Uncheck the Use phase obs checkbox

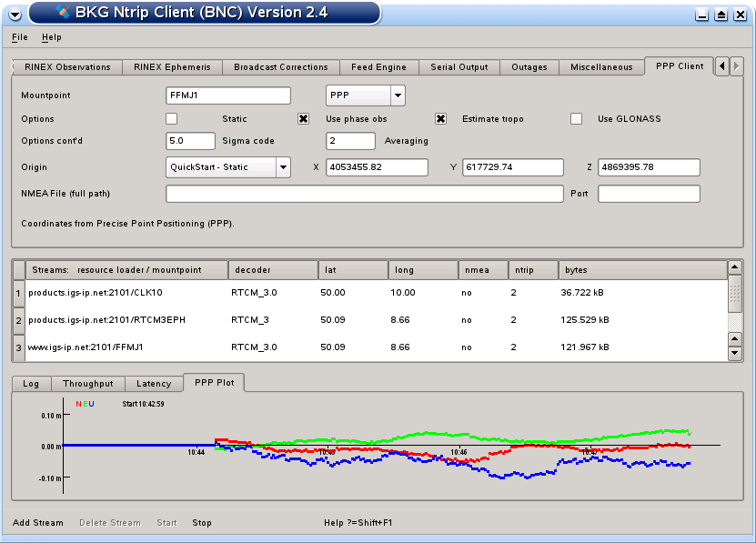tap(304, 118)
